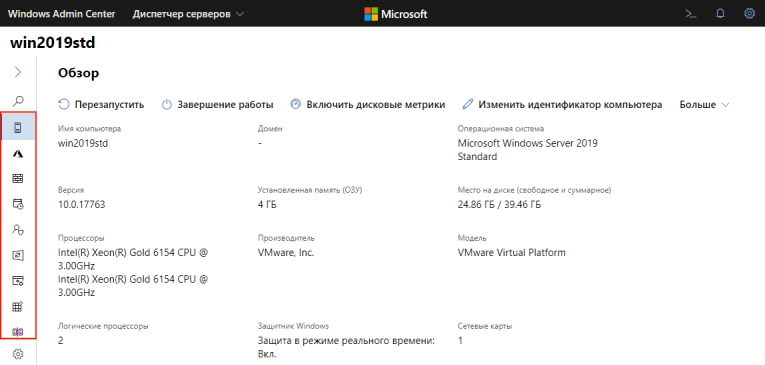Click the Завершение работы shutdown button
The height and width of the screenshot is (365, 765).
[x=218, y=104]
